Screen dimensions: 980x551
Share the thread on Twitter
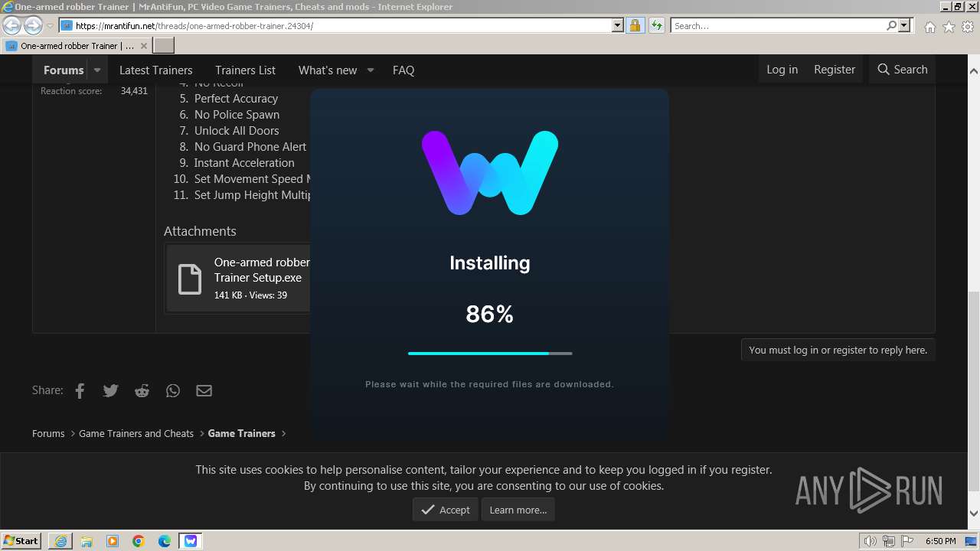110,390
